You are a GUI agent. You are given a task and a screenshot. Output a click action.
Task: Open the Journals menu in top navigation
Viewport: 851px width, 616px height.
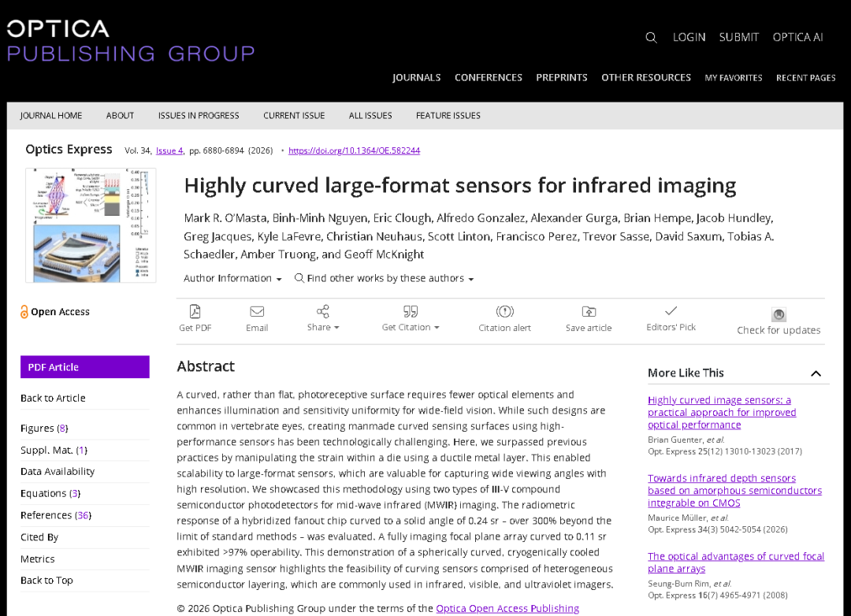(416, 77)
